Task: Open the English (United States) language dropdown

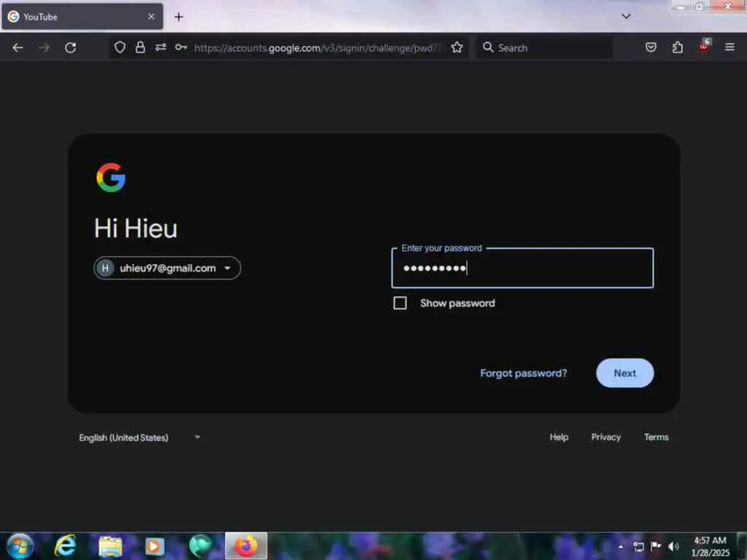Action: 139,437
